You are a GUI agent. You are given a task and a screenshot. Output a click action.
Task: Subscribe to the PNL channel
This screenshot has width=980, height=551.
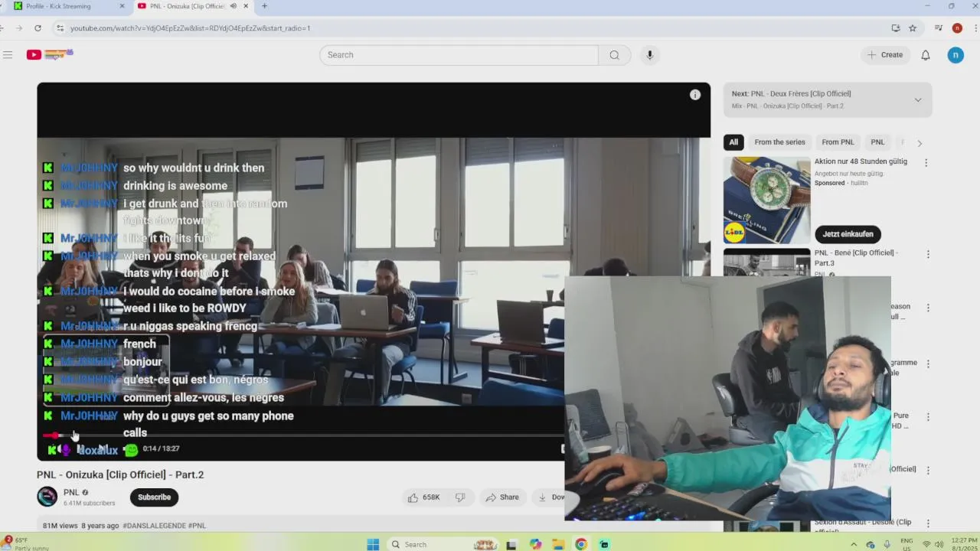(x=154, y=497)
